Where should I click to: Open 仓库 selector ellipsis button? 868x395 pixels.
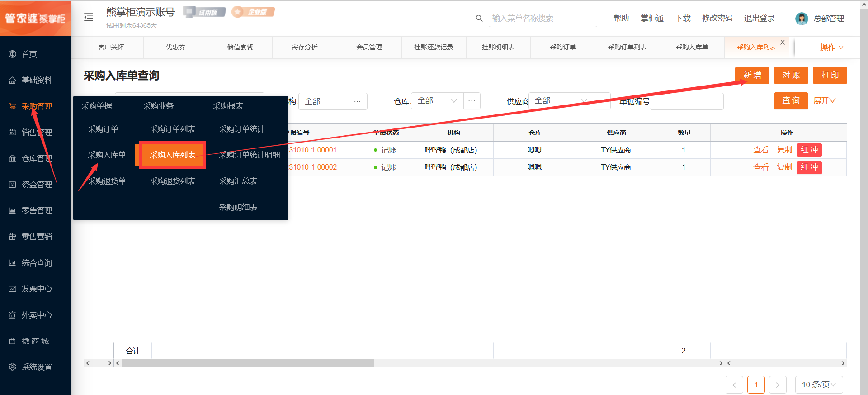tap(472, 100)
